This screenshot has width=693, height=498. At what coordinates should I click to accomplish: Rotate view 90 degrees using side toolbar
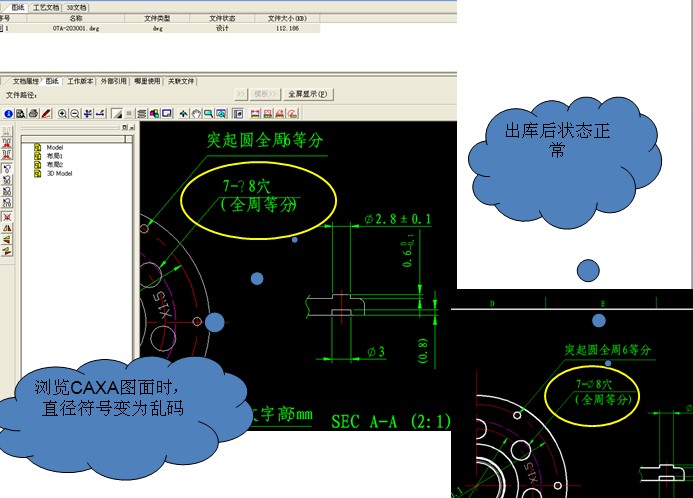point(7,180)
